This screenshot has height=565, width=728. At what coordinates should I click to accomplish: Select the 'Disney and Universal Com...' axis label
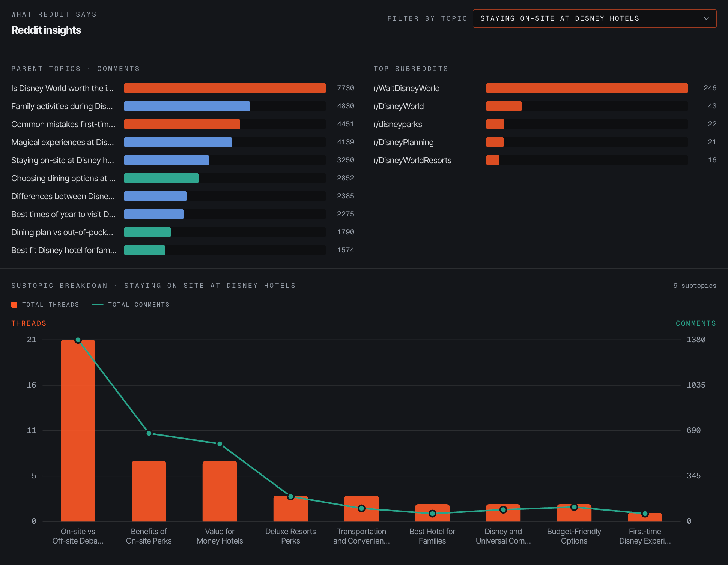503,536
